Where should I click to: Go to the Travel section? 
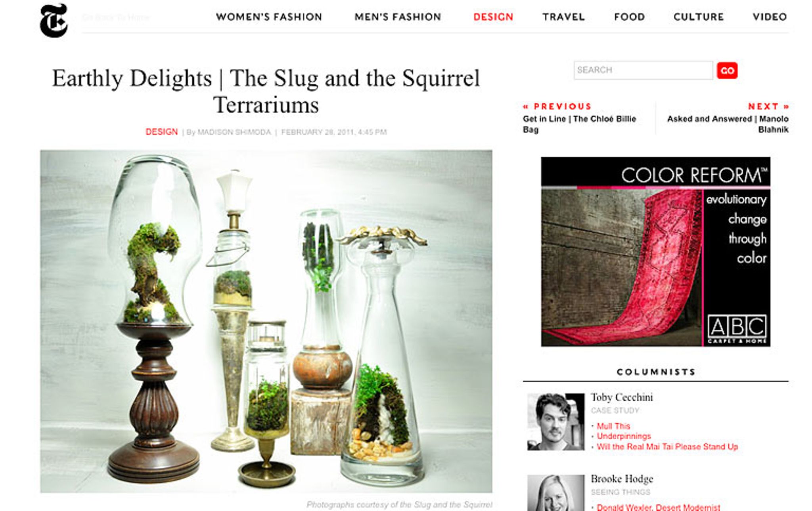(563, 17)
